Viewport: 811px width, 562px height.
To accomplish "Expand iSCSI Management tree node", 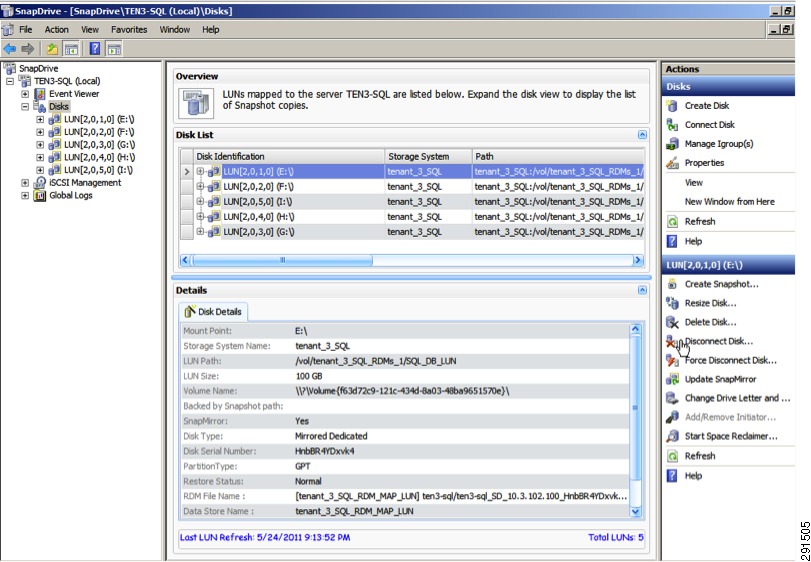I will point(25,183).
